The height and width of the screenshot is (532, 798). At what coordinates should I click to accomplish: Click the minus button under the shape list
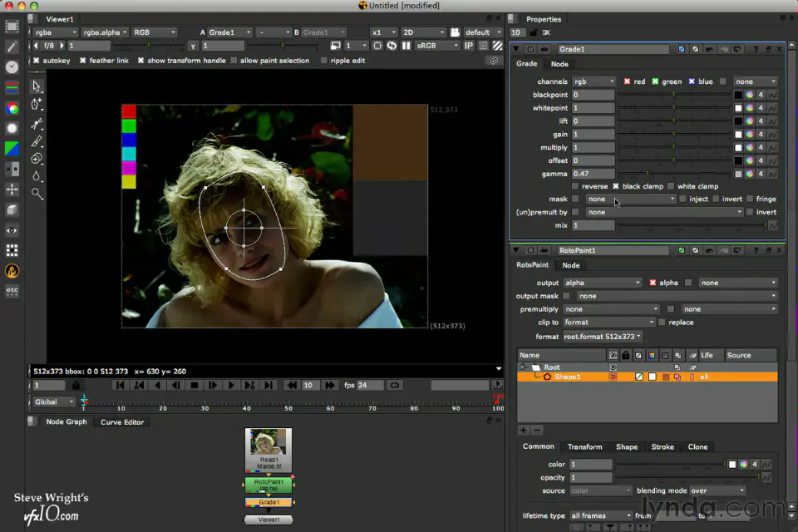(x=537, y=431)
